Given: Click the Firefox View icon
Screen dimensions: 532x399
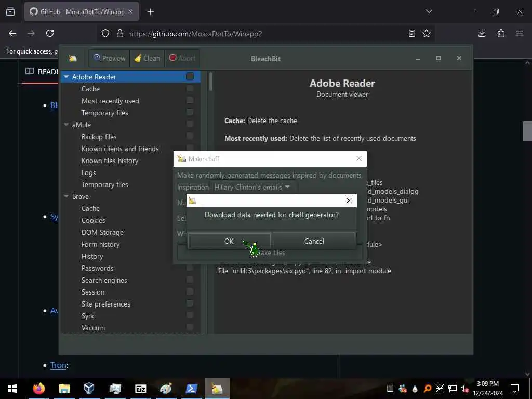Looking at the screenshot, I should point(10,11).
